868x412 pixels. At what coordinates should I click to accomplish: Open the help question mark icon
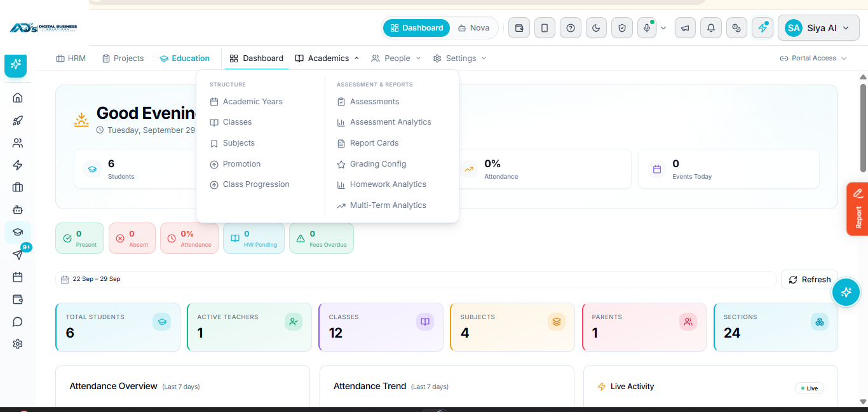[x=571, y=28]
